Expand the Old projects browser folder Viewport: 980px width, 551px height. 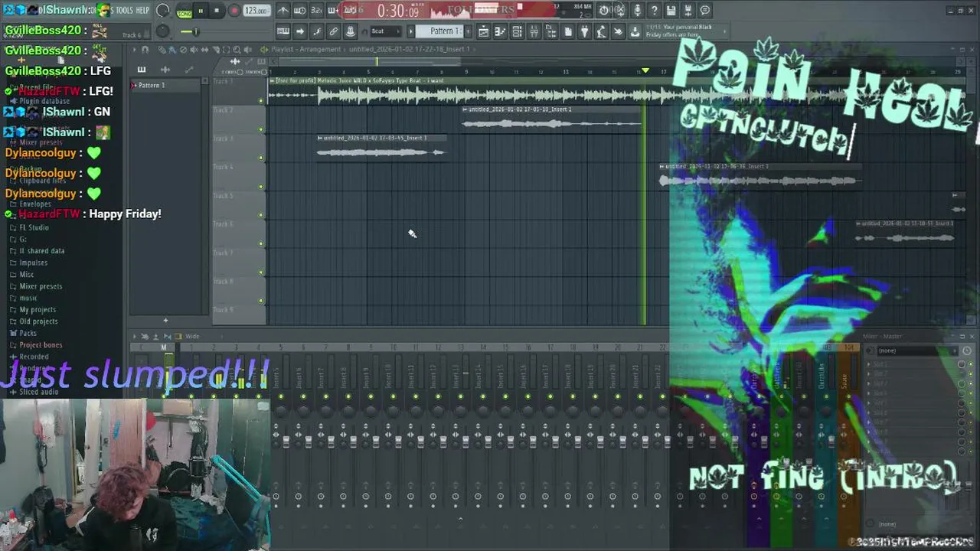pos(38,321)
